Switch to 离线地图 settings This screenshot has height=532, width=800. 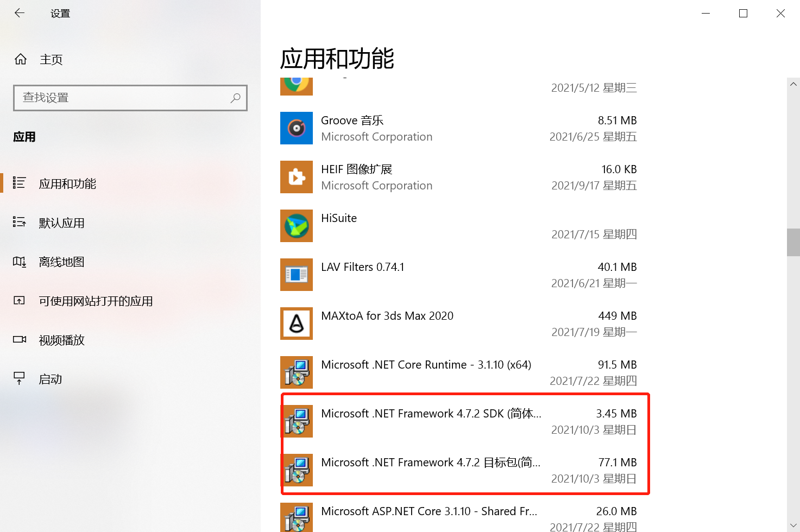tap(62, 262)
